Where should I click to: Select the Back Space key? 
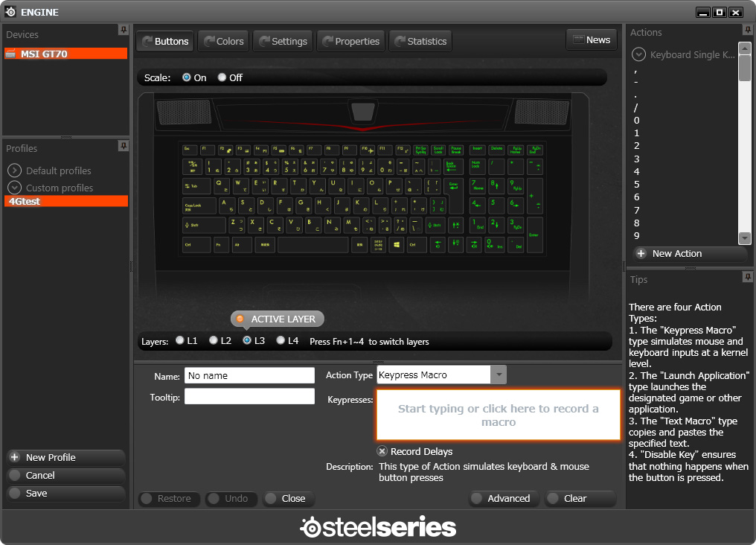pos(453,166)
